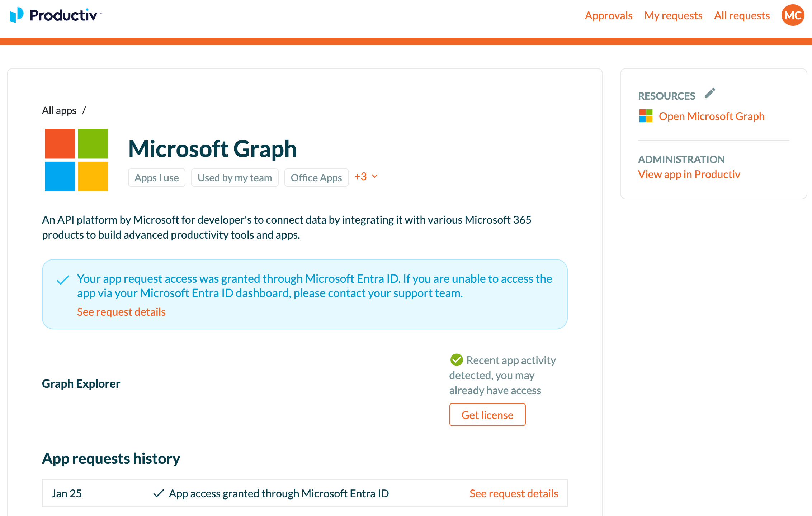Open the MC user avatar menu
This screenshot has height=516, width=812.
click(x=793, y=15)
